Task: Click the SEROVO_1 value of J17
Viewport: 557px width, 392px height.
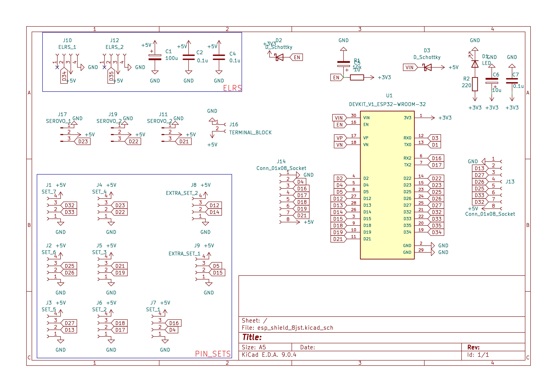Action: 58,121
